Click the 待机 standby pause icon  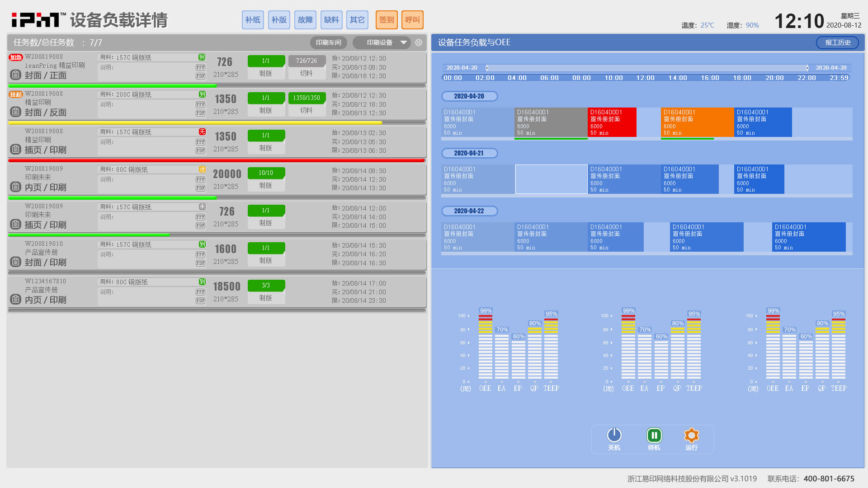coord(654,436)
